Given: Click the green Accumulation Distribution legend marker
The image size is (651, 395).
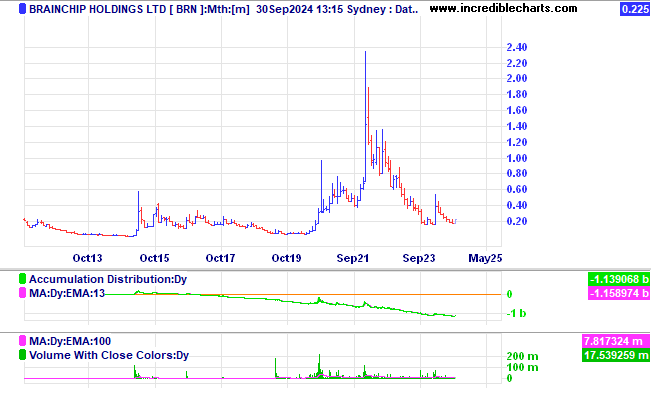Looking at the screenshot, I should [x=22, y=279].
